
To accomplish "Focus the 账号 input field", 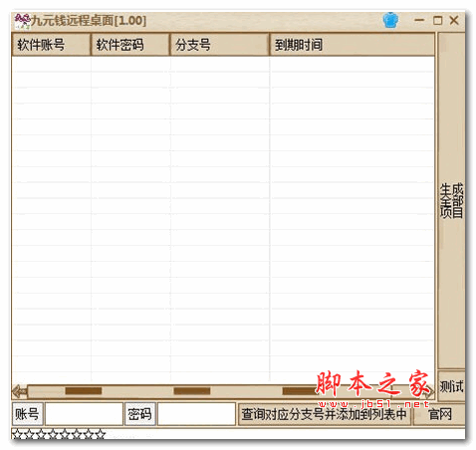I will click(x=84, y=414).
